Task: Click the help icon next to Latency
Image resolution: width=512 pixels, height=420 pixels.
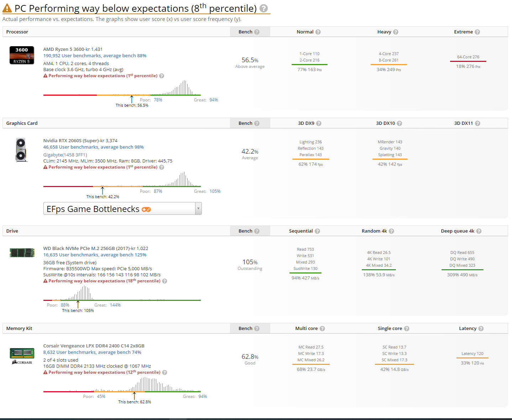Action: pyautogui.click(x=481, y=329)
